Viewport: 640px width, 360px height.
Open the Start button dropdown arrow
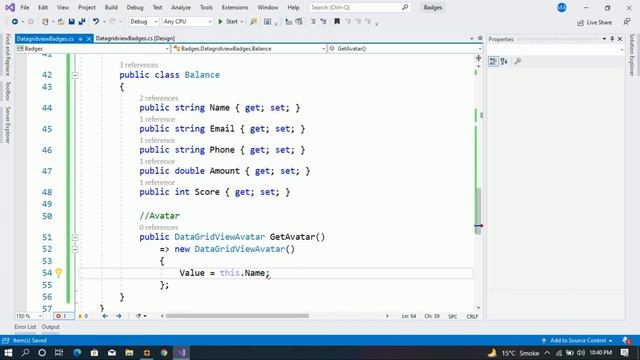pyautogui.click(x=242, y=22)
